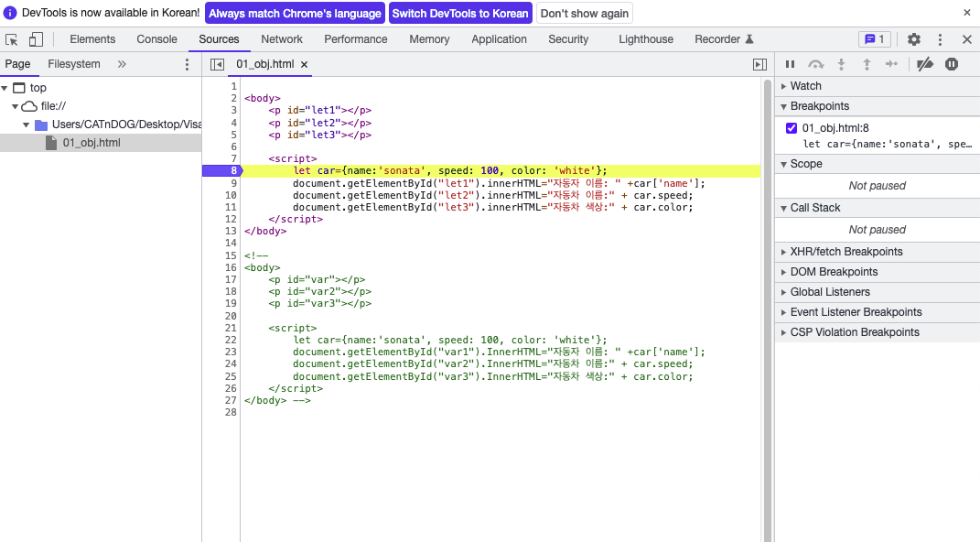Remove breakpoint marker on line 8
Viewport: 980px width, 542px height.
point(221,170)
